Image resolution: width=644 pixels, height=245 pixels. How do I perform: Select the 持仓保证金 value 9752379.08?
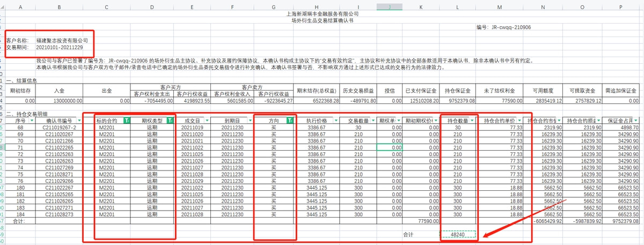click(457, 100)
